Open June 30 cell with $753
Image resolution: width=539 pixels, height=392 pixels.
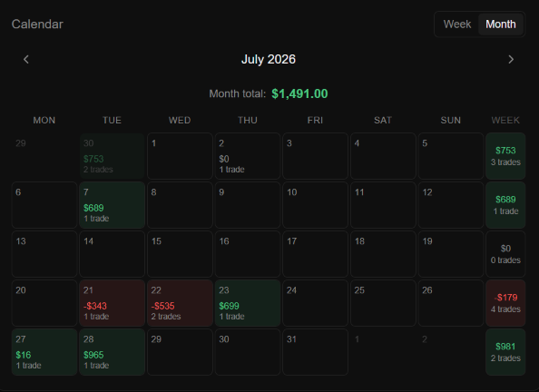click(x=112, y=156)
